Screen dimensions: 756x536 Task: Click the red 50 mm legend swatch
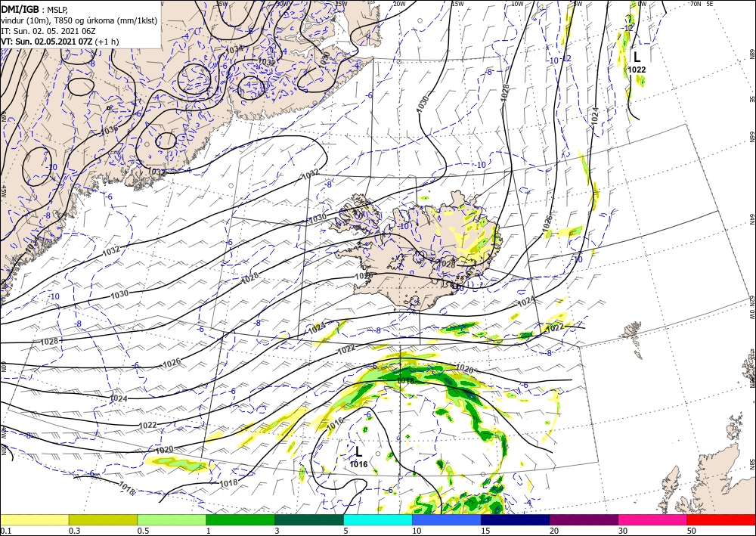pyautogui.click(x=721, y=519)
